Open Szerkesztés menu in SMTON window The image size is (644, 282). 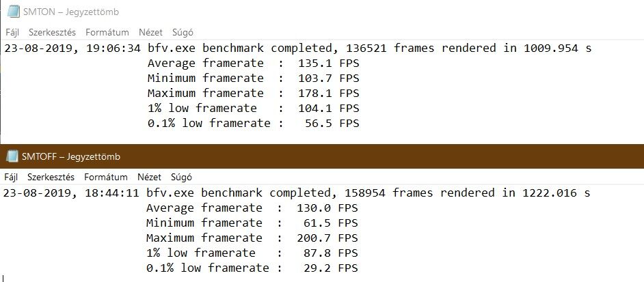pyautogui.click(x=52, y=32)
